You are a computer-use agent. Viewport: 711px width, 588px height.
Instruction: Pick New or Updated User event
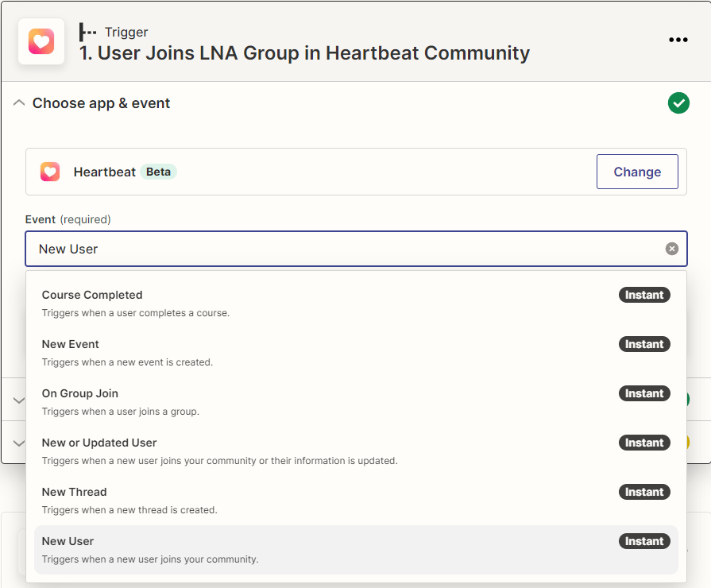99,443
